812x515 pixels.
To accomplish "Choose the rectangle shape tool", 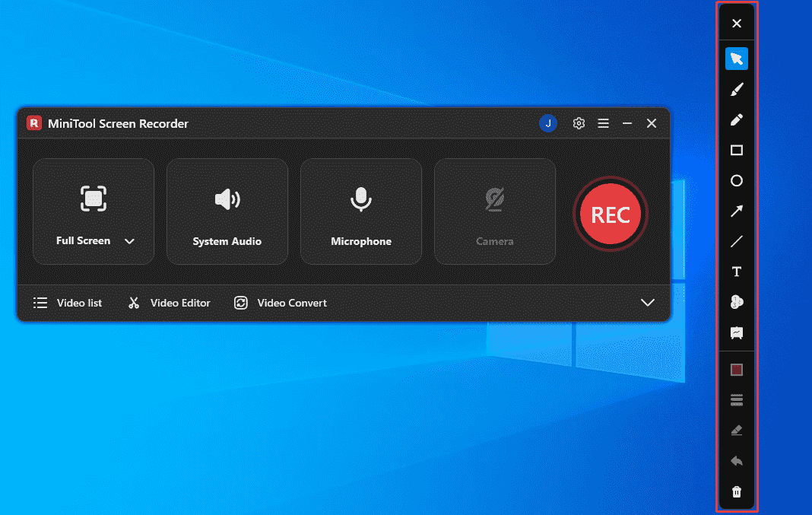I will point(736,150).
